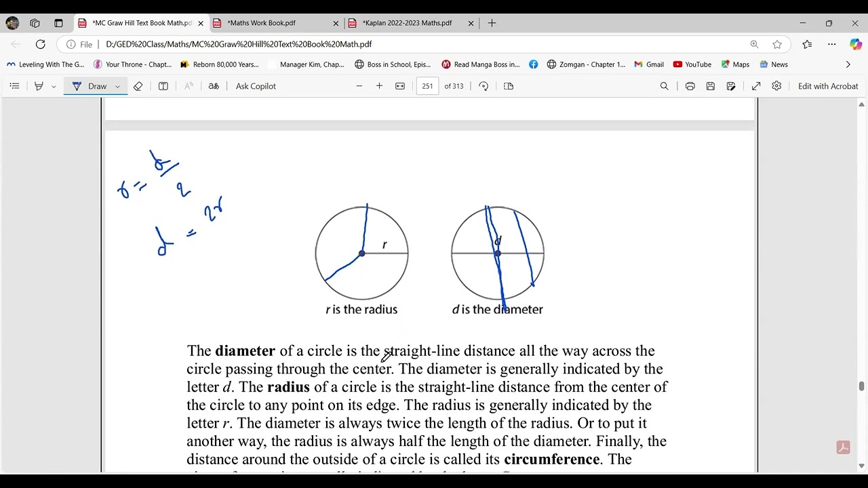Zoom out the PDF with minus button
This screenshot has width=868, height=488.
(x=359, y=86)
